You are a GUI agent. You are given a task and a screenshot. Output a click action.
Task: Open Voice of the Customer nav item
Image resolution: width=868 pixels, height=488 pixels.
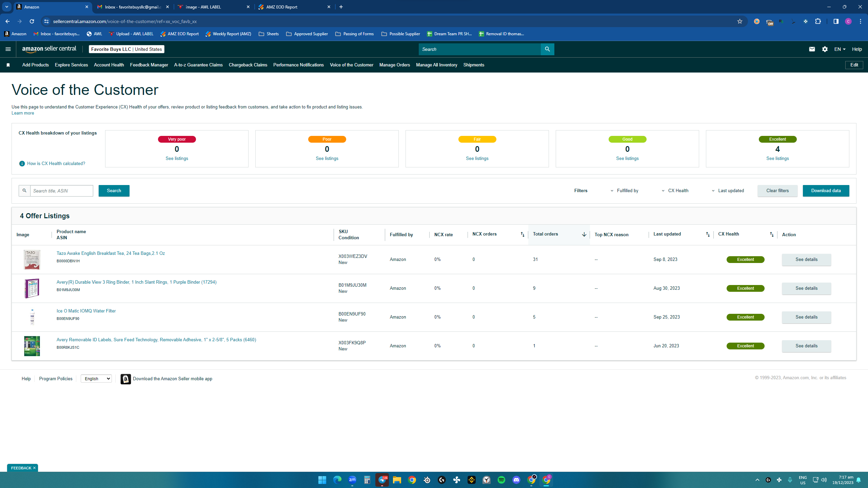click(x=352, y=65)
